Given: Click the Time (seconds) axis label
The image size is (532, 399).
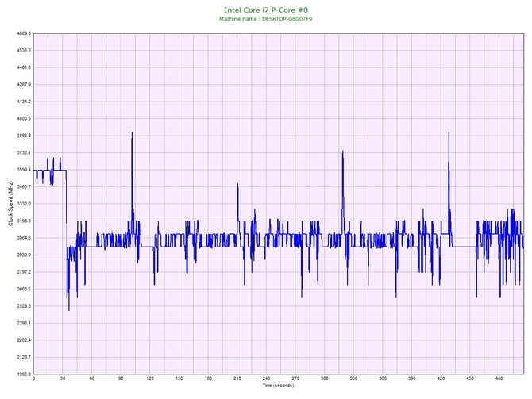Looking at the screenshot, I should pyautogui.click(x=278, y=385).
